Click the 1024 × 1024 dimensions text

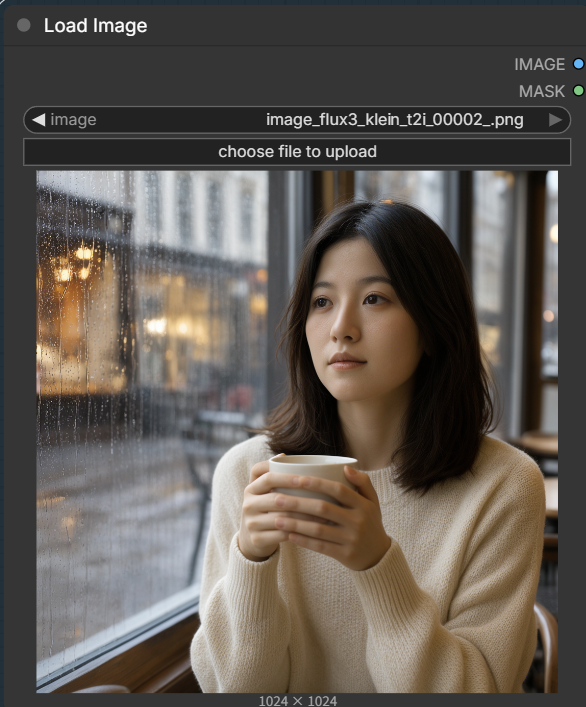click(298, 701)
